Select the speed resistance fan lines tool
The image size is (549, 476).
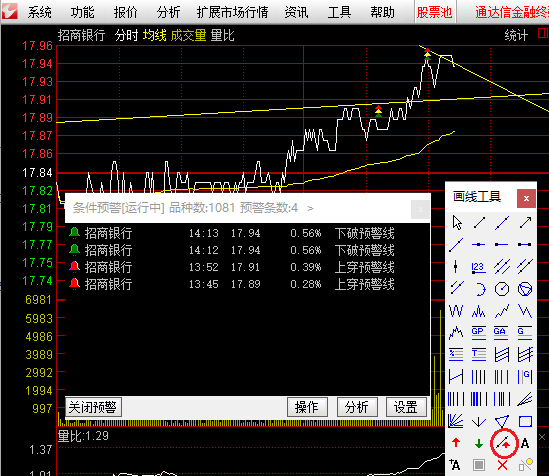(524, 399)
